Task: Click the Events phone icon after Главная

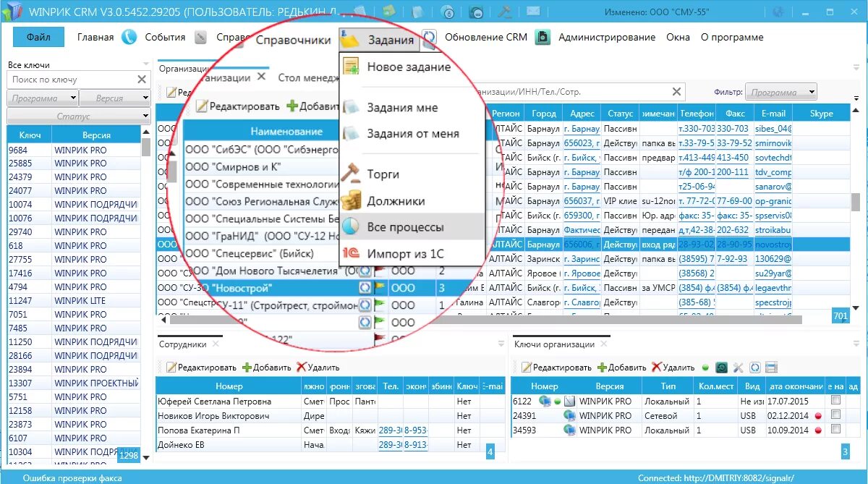Action: point(129,38)
